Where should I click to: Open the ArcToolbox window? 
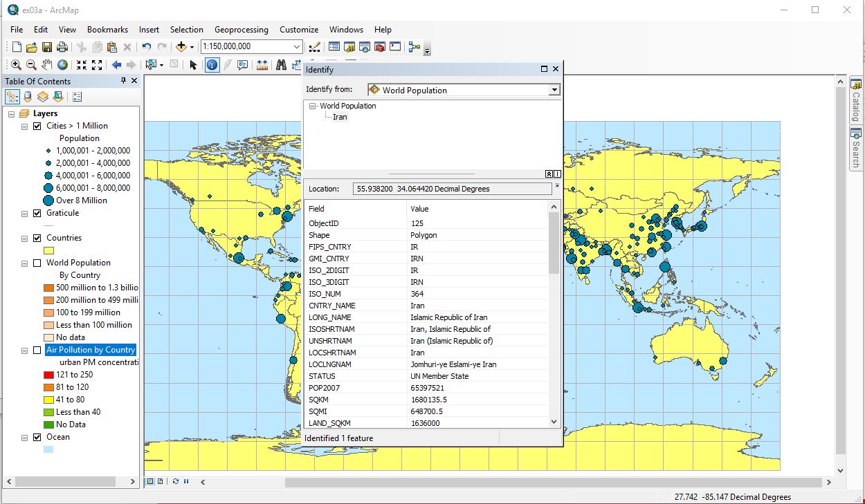380,47
